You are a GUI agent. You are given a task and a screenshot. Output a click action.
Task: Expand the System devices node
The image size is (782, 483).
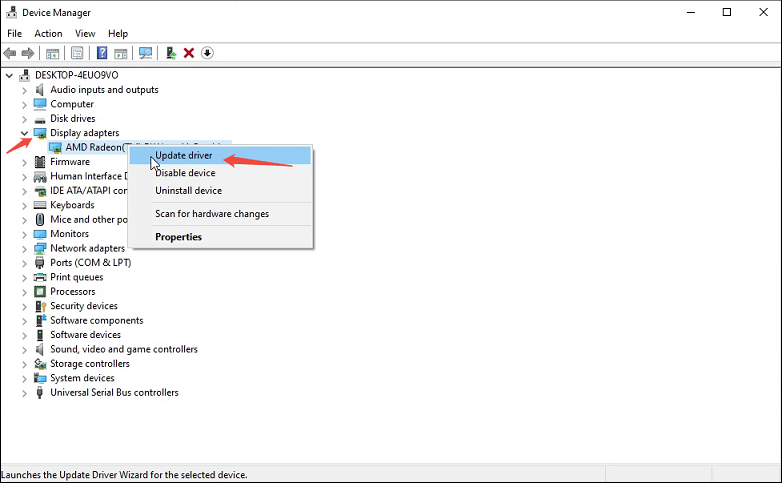pos(24,379)
